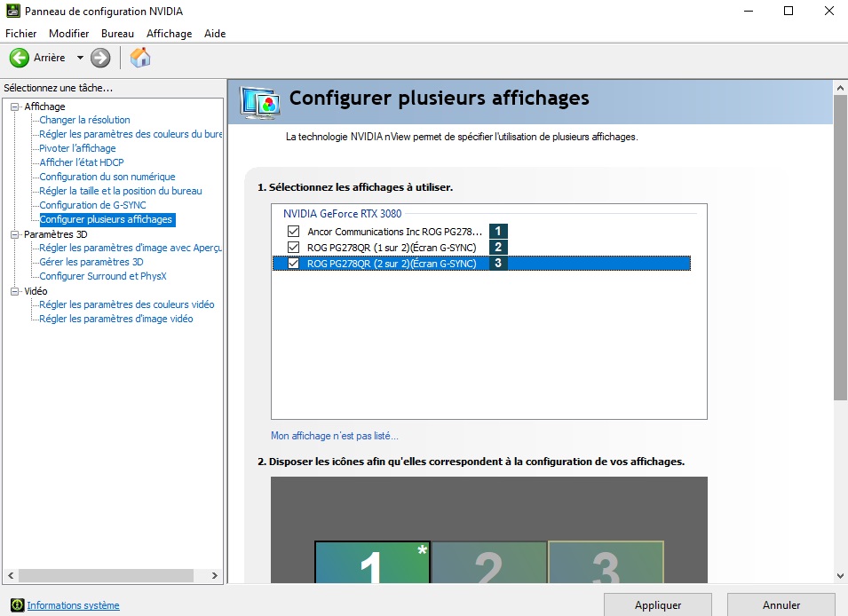
Task: Click display number badge 2 in list
Action: click(x=498, y=247)
